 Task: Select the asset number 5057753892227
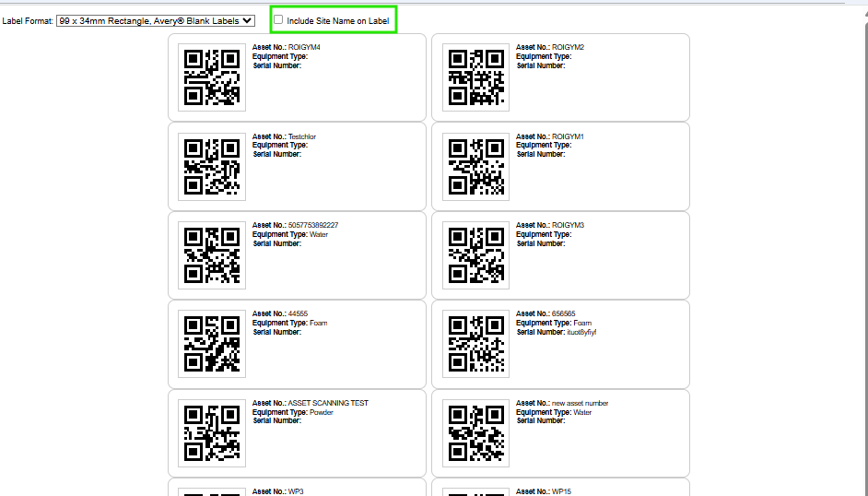[x=312, y=225]
